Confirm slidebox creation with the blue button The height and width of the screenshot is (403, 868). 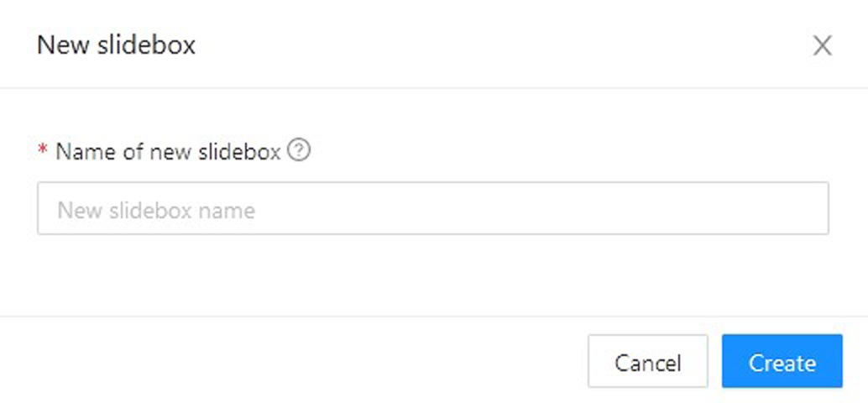(x=782, y=363)
